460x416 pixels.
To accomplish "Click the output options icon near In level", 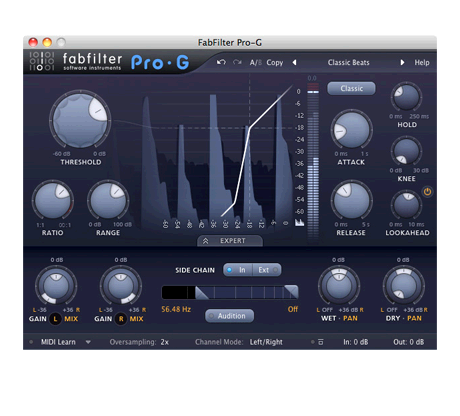I will coord(321,342).
